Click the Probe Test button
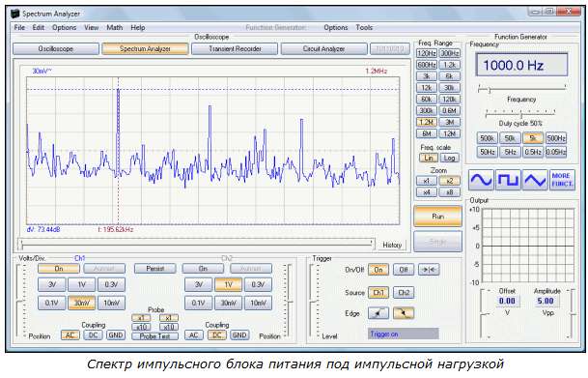588x378 pixels. (x=154, y=336)
